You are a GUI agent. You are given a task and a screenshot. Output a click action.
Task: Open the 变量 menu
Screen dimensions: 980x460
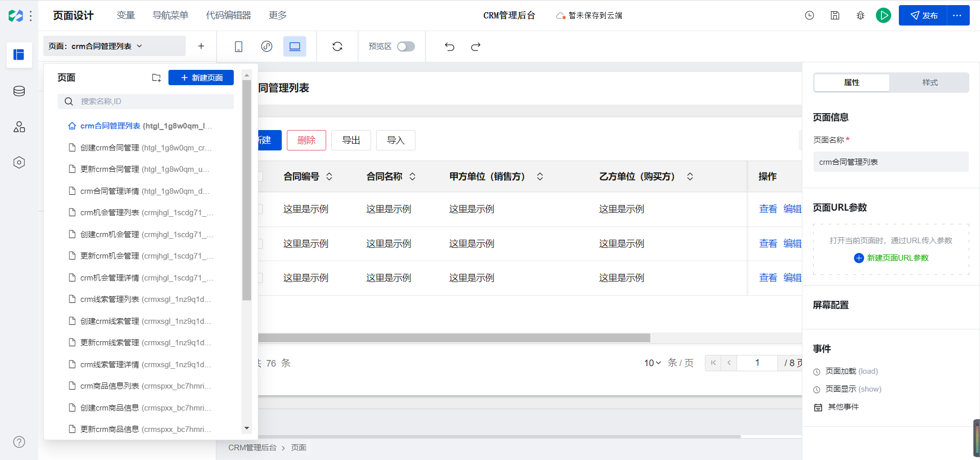click(x=126, y=15)
